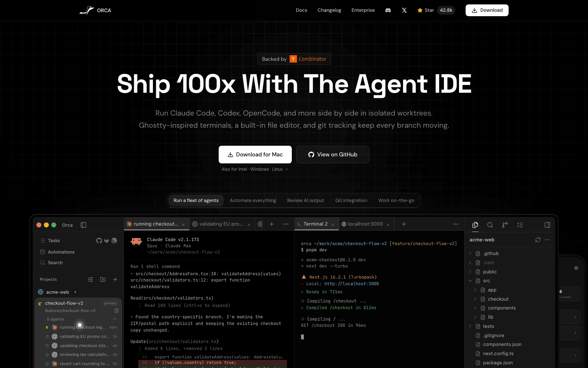This screenshot has width=588, height=368.
Task: Click the GitHub icon in the Tasks row
Action: tap(99, 241)
